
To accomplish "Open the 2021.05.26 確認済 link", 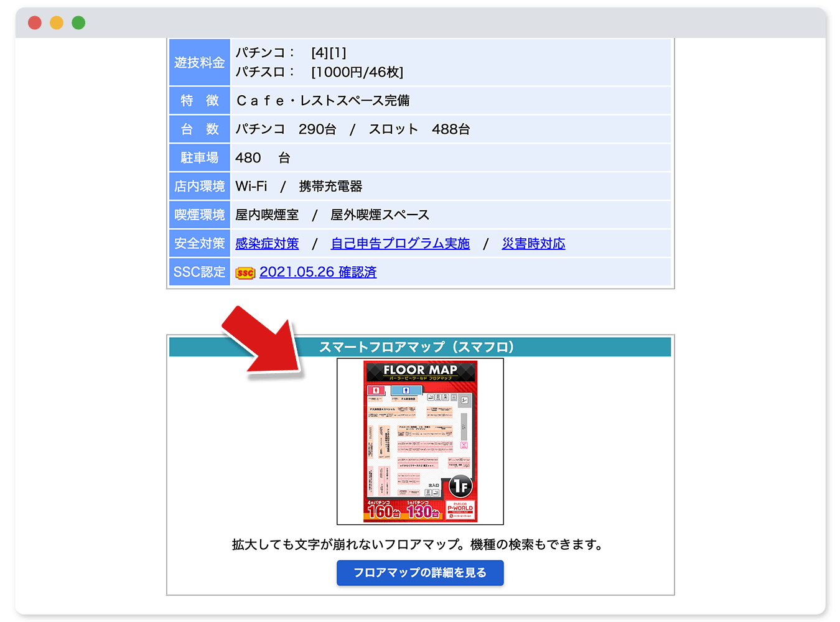I will tap(318, 272).
